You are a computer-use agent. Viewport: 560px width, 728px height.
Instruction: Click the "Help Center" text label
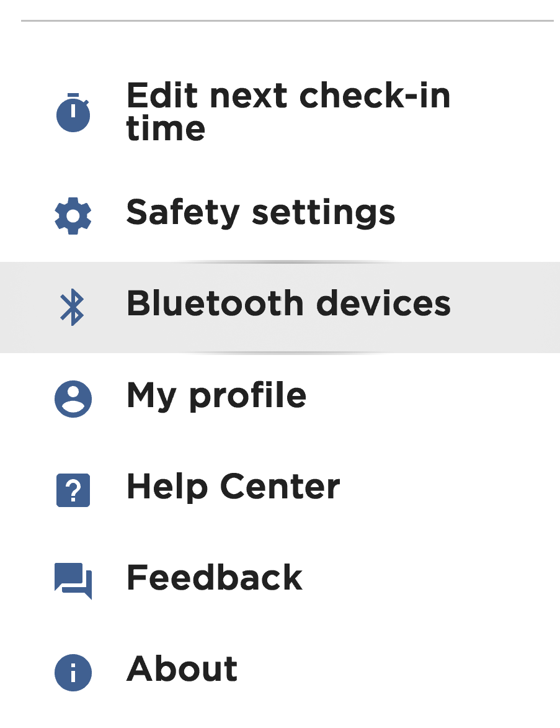pos(233,487)
